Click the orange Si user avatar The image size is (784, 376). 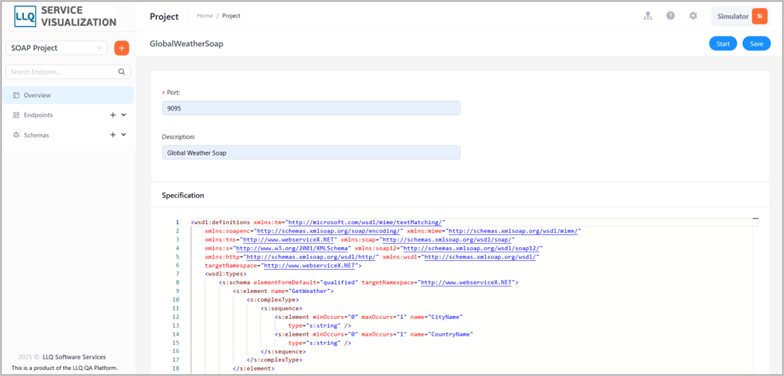tap(760, 16)
